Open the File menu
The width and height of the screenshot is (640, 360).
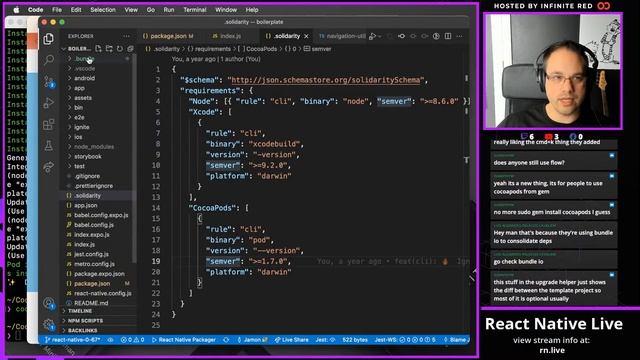(57, 10)
